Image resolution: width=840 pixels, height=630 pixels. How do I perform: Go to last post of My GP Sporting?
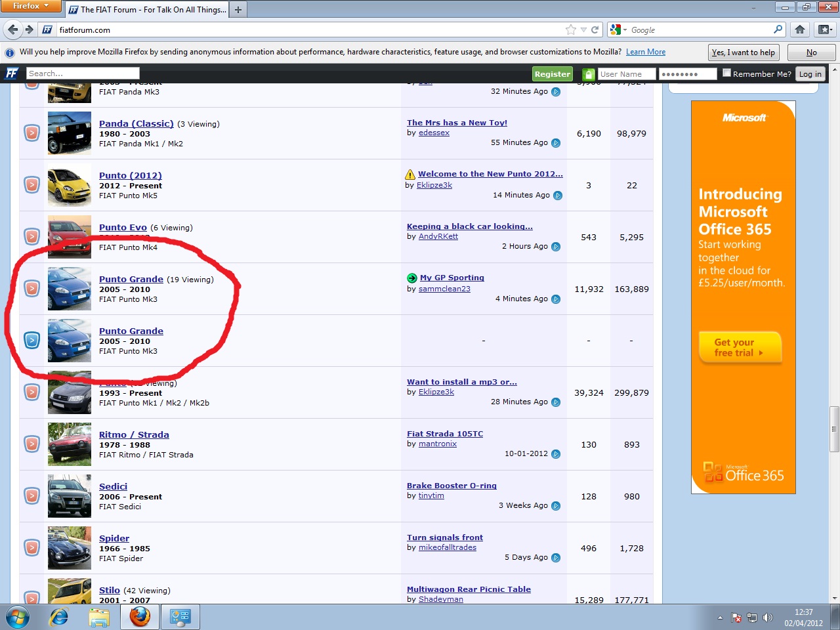tap(556, 299)
